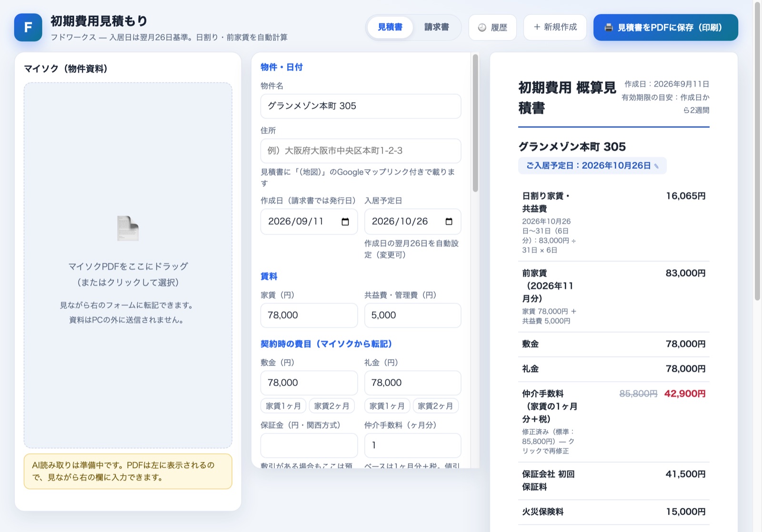The height and width of the screenshot is (532, 762).
Task: Switch to the 請求書 tab
Action: pyautogui.click(x=436, y=27)
